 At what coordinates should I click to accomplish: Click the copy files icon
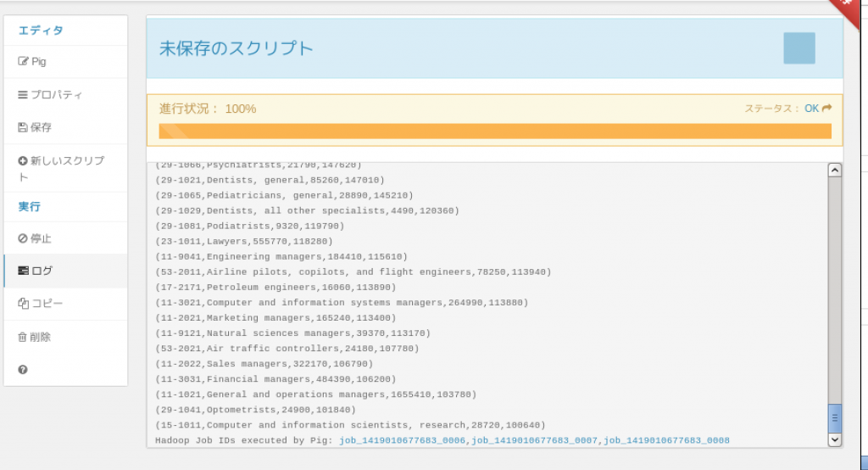click(23, 303)
